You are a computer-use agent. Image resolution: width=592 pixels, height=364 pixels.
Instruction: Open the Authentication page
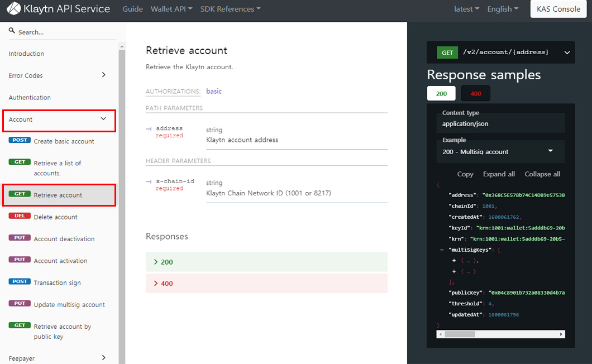pyautogui.click(x=30, y=97)
